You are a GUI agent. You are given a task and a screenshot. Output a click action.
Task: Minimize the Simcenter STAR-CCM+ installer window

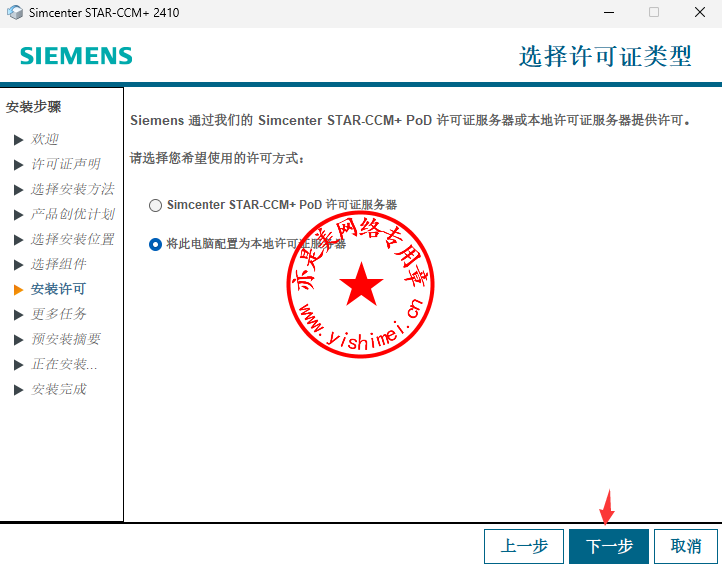click(x=609, y=12)
